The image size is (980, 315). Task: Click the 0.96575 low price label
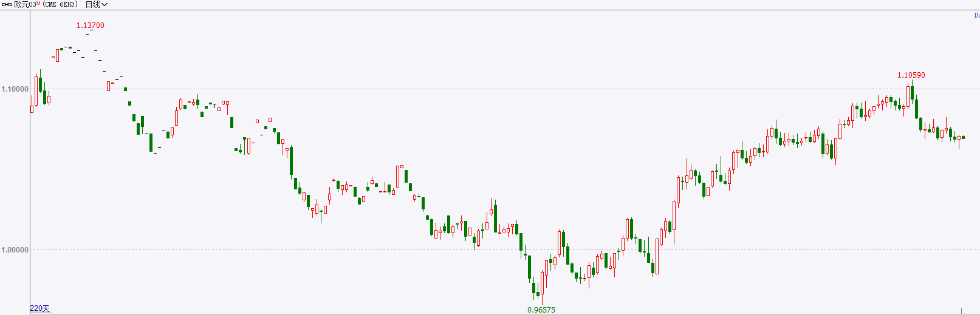pyautogui.click(x=541, y=310)
